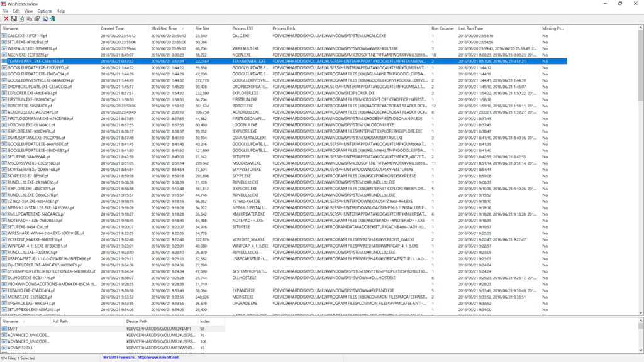
Task: Click the Index header in lower pane
Action: pos(211,321)
